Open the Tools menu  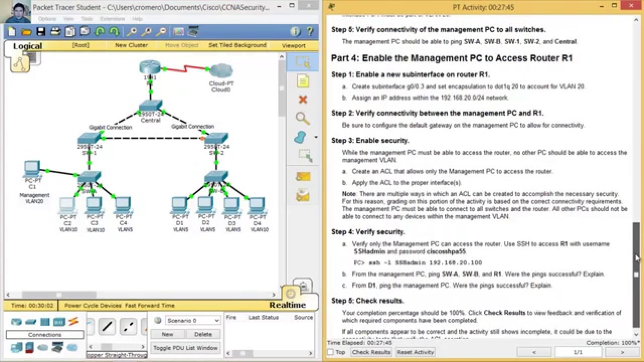click(87, 19)
